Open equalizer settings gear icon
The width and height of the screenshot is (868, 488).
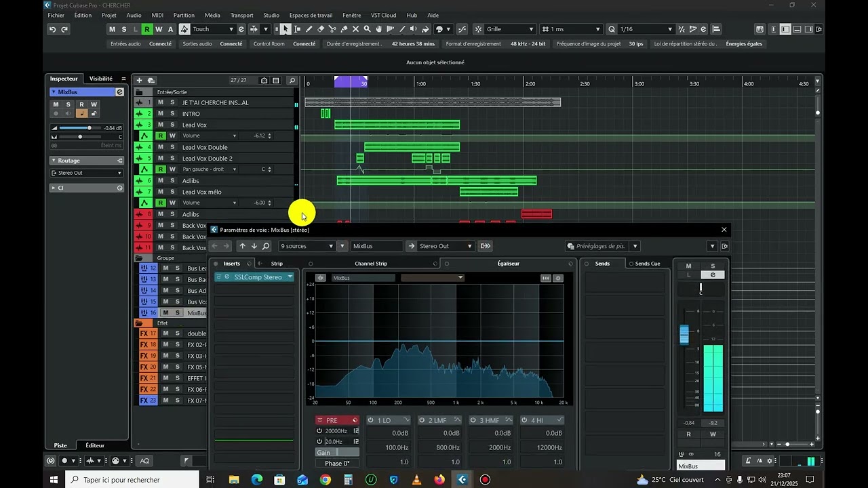(x=558, y=278)
